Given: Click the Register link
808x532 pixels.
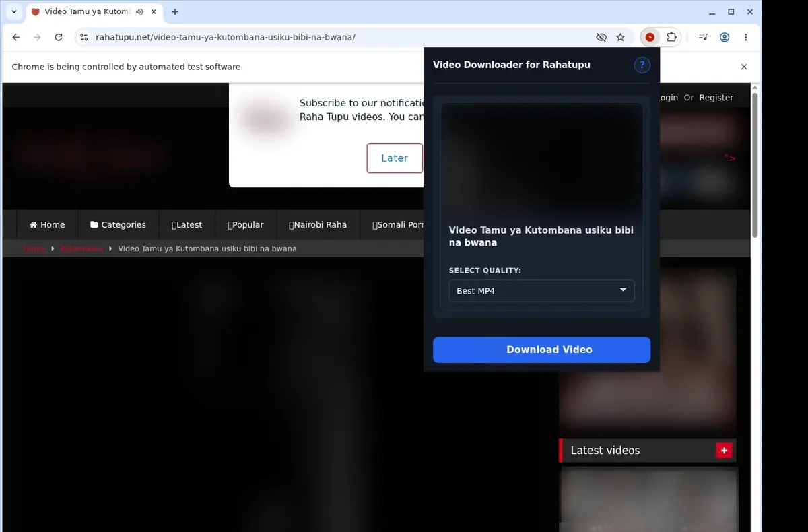Looking at the screenshot, I should click(716, 98).
